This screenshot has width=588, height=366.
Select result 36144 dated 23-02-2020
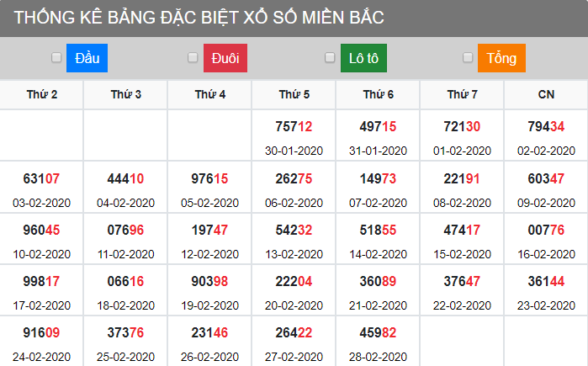[x=546, y=281]
